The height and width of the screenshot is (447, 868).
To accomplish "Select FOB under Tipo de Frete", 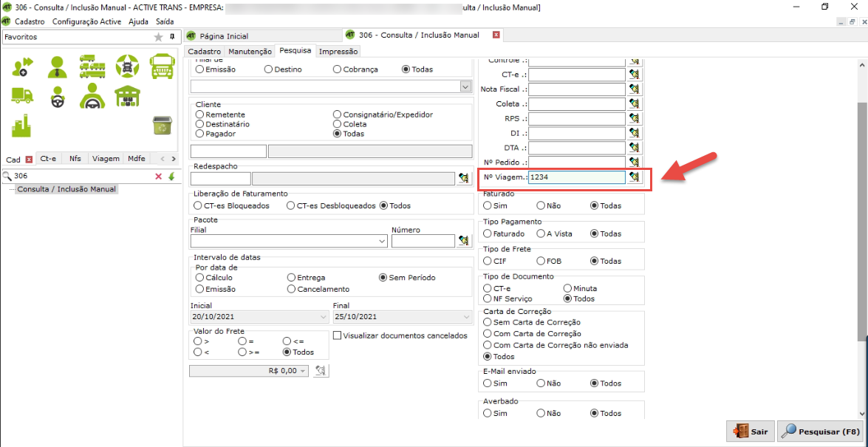I will [541, 261].
